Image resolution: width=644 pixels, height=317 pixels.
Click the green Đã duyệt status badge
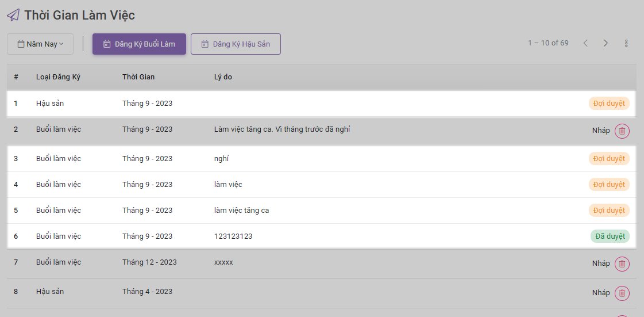(610, 236)
